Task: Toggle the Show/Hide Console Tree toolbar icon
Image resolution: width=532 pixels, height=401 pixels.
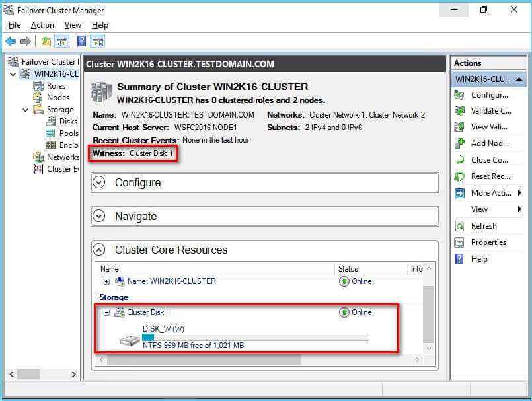Action: 61,42
